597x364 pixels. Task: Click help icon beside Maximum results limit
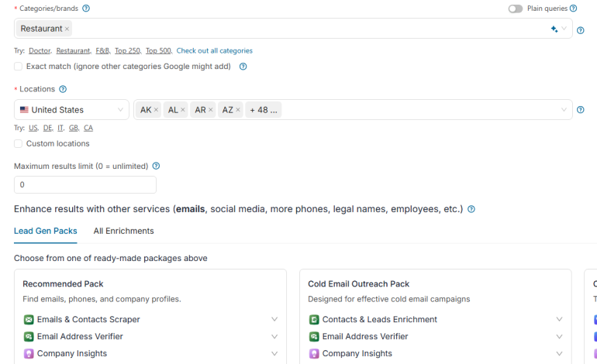pos(156,166)
